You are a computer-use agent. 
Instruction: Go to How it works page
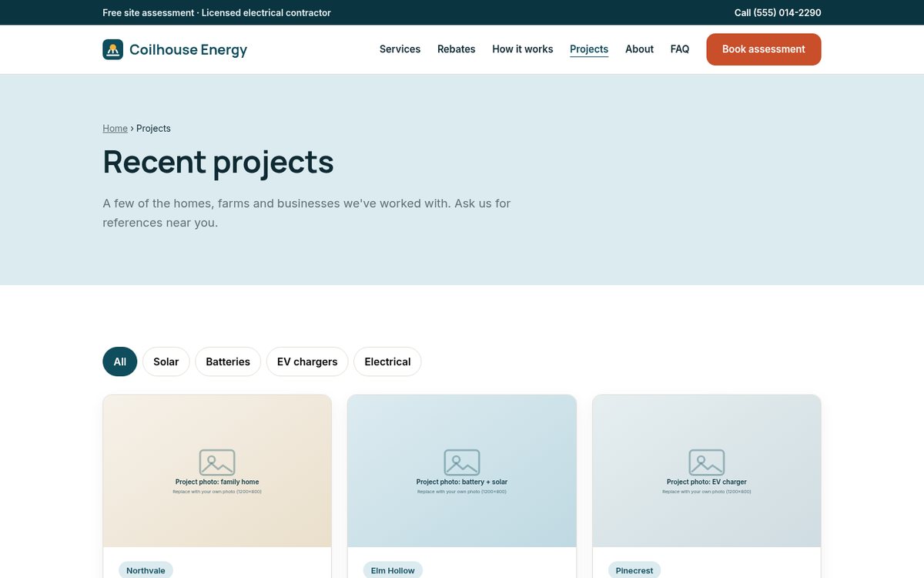523,49
